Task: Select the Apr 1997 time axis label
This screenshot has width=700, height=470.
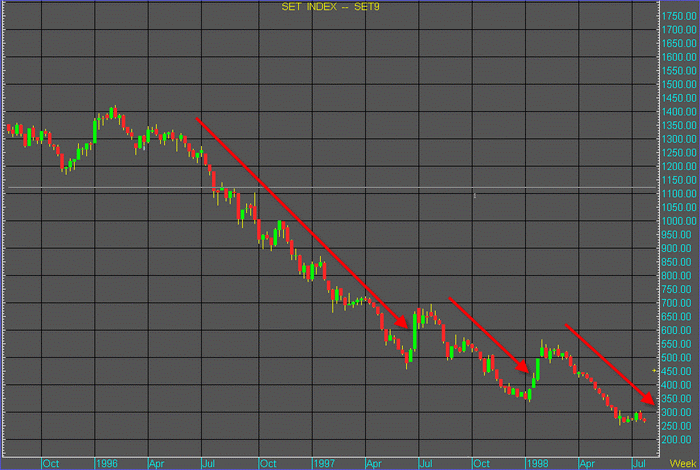Action: coord(373,463)
